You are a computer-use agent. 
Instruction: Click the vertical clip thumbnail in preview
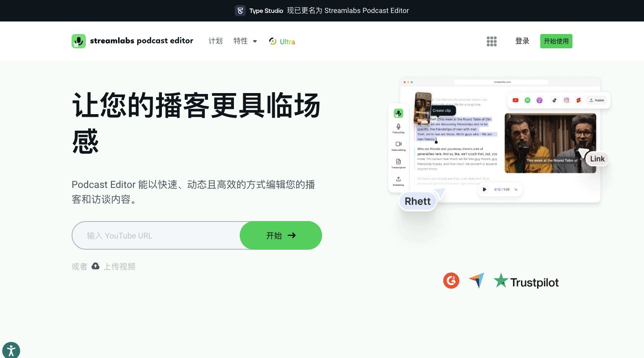[x=423, y=108]
